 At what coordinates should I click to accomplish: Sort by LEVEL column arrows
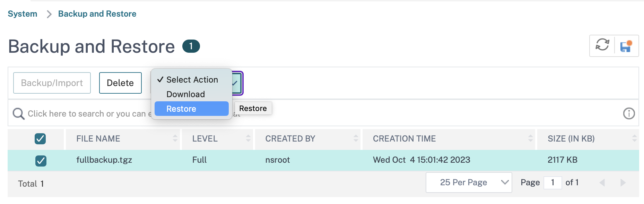248,138
